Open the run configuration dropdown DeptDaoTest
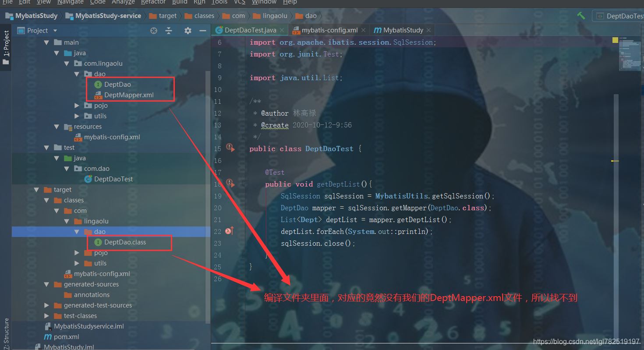 click(618, 16)
